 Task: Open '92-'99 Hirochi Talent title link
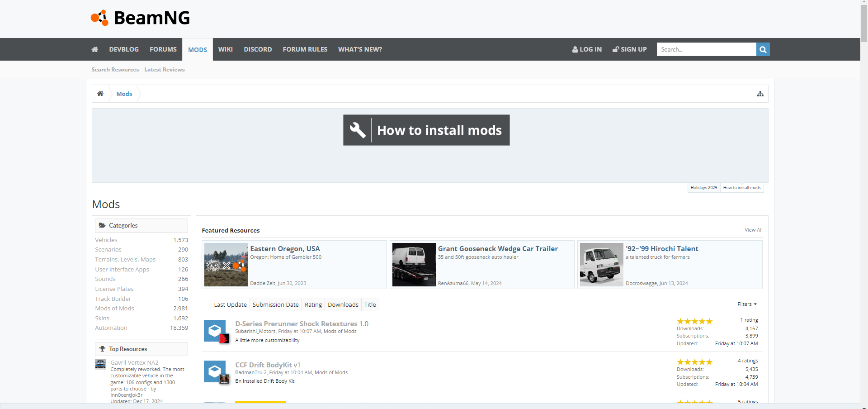pos(662,249)
